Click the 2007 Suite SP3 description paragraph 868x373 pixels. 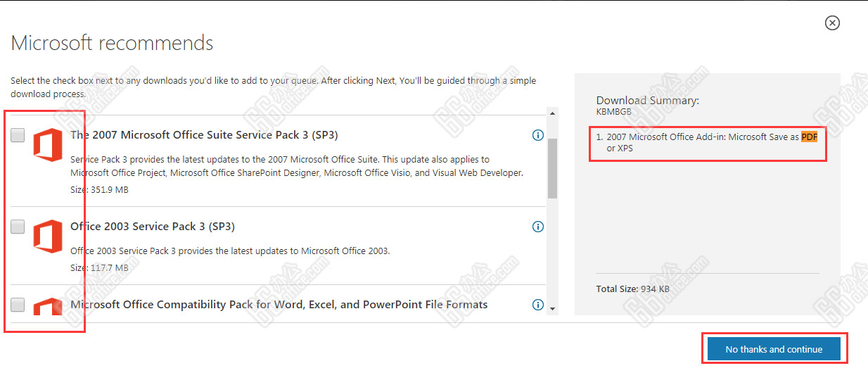[297, 166]
